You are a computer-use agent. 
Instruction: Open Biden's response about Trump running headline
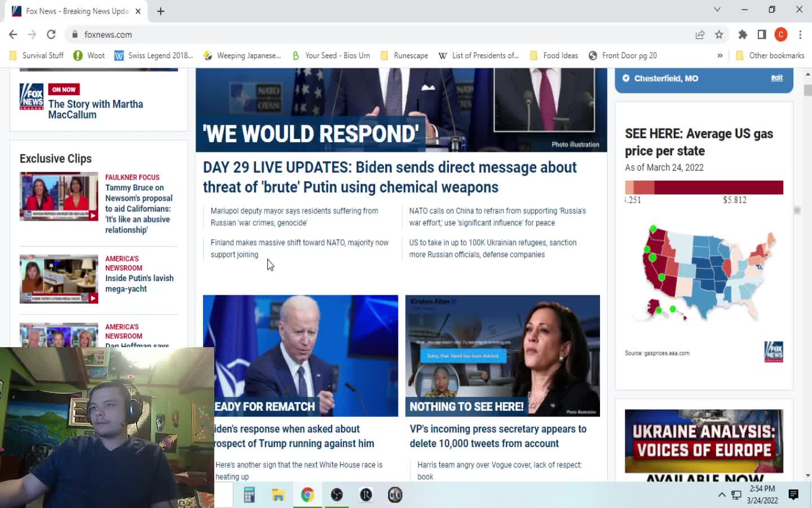click(x=294, y=436)
